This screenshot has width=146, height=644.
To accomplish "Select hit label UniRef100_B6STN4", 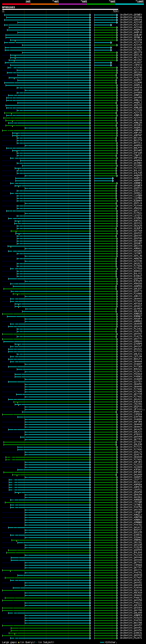I will click(x=131, y=623).
